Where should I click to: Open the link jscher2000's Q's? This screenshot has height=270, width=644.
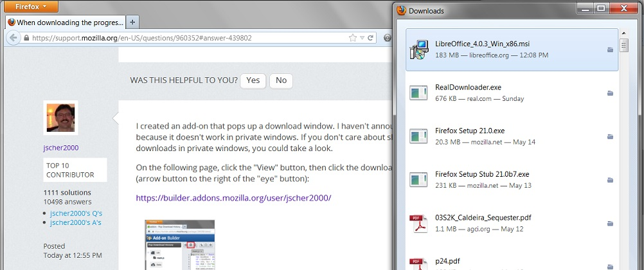click(x=76, y=213)
